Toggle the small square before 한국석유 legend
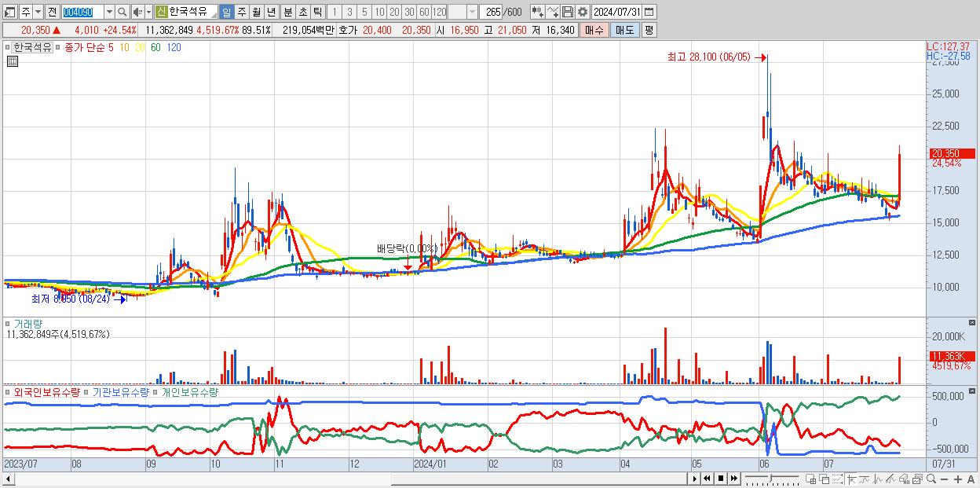The image size is (980, 488). pos(7,47)
